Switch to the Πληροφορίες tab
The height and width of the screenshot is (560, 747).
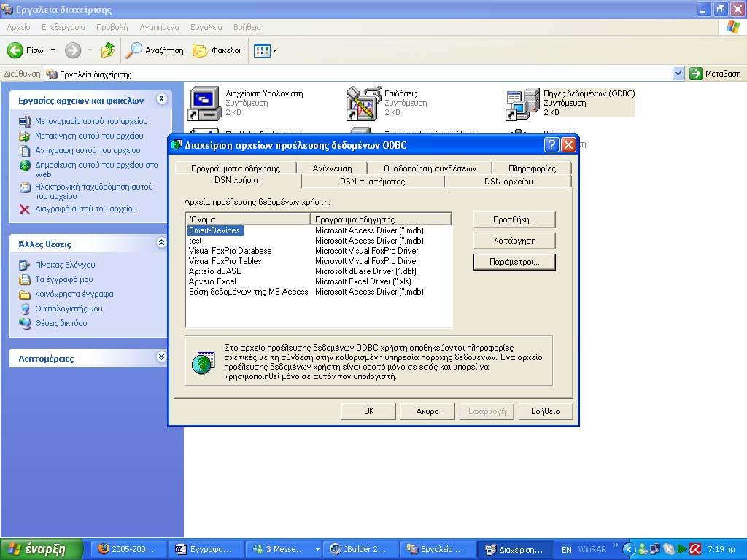(x=532, y=168)
